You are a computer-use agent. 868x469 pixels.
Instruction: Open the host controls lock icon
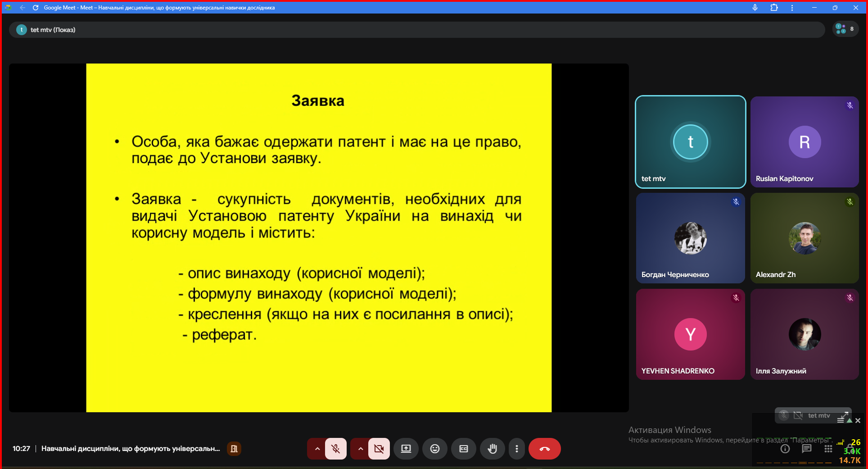(850, 448)
